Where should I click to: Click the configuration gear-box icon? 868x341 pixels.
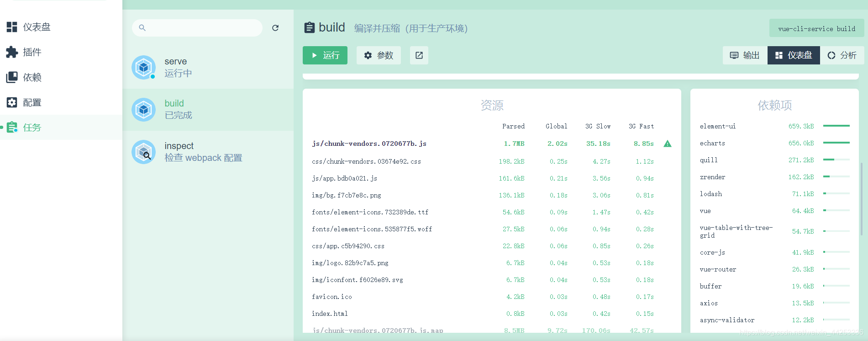click(x=12, y=102)
